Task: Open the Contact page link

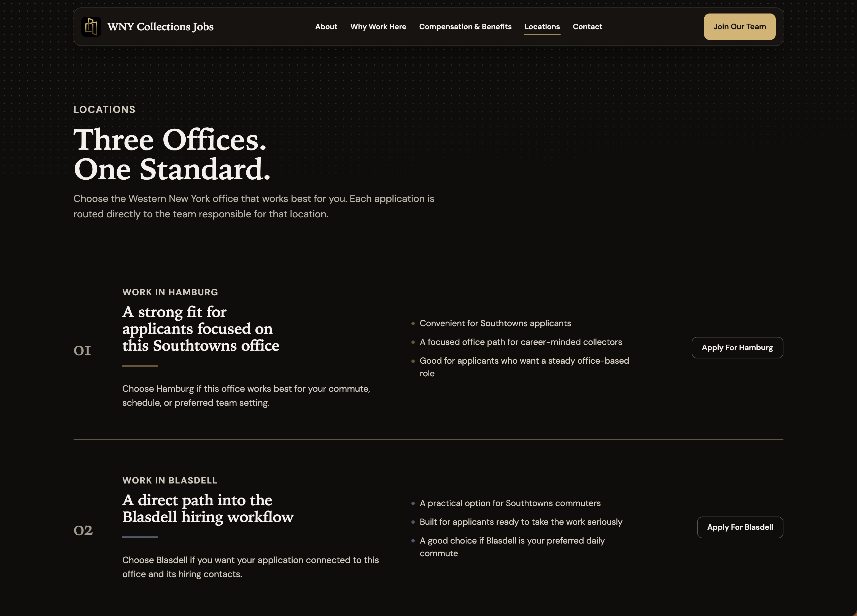Action: click(x=587, y=27)
